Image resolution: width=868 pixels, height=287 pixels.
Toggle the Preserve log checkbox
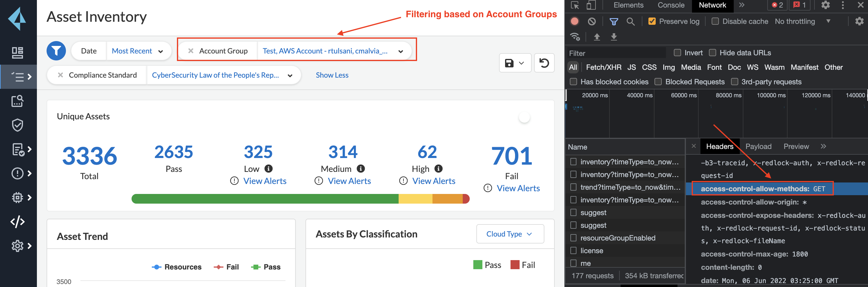[652, 21]
